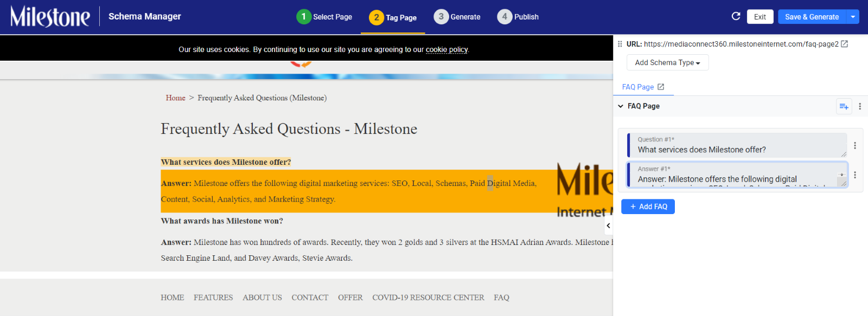Click CONTACT in the footer navigation
This screenshot has width=868, height=316.
pyautogui.click(x=310, y=298)
